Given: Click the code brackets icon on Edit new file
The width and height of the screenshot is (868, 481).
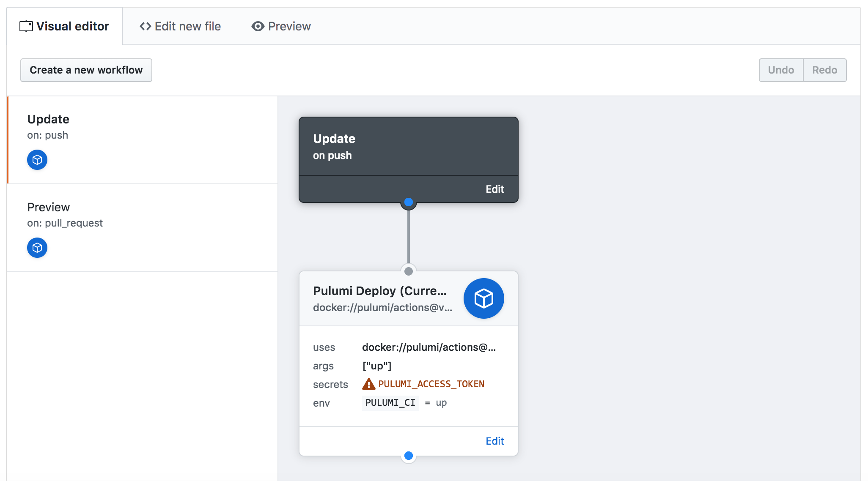Looking at the screenshot, I should [146, 26].
